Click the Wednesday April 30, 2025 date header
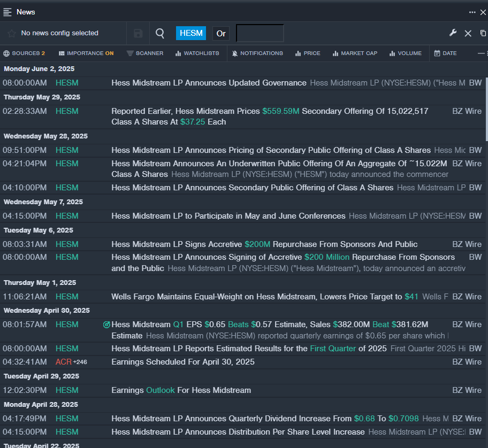Viewport: 488px width, 448px height. 47,311
